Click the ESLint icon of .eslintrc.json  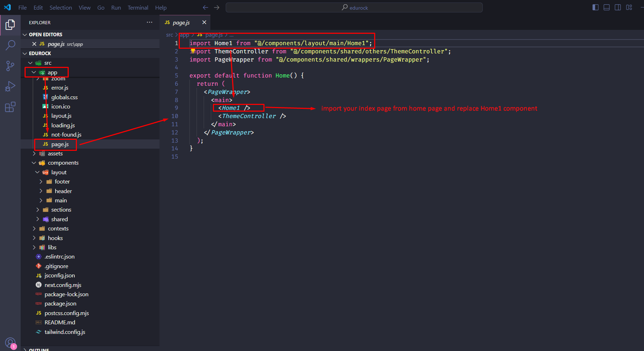(x=39, y=256)
